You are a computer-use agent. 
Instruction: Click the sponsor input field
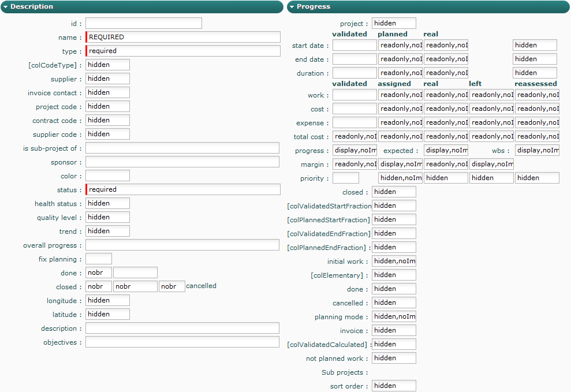coord(182,162)
